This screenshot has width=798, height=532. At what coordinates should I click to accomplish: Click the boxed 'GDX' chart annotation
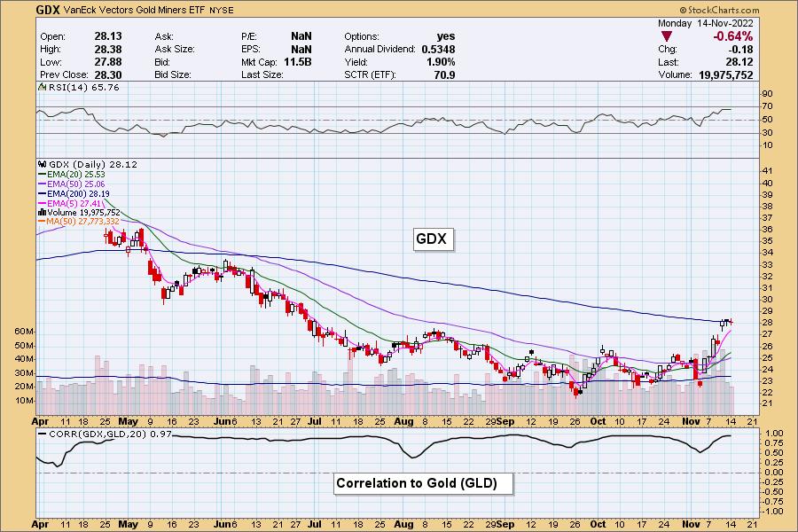[x=431, y=239]
